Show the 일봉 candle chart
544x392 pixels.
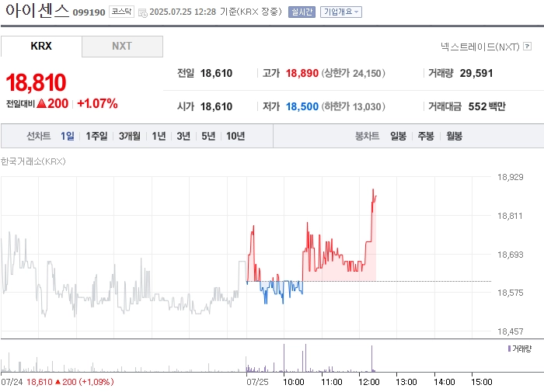(x=398, y=136)
